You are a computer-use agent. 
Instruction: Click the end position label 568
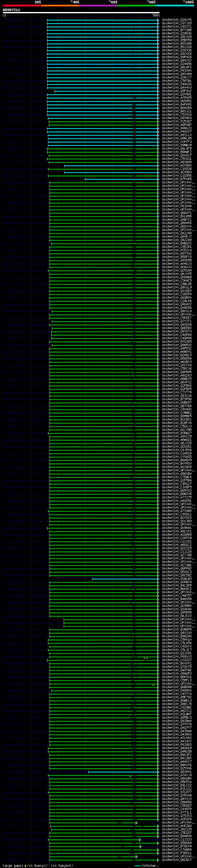coord(155,15)
